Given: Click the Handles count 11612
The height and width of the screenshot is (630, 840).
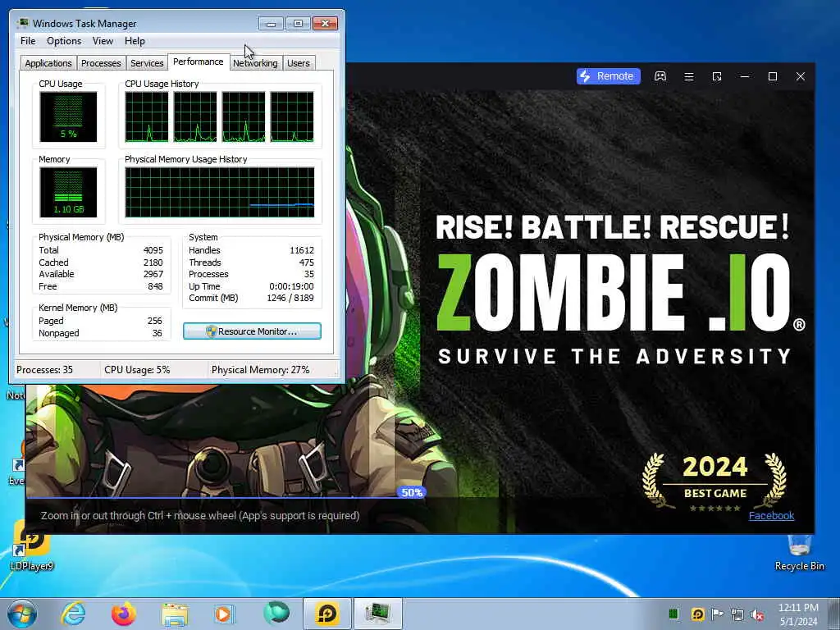Looking at the screenshot, I should click(x=302, y=250).
